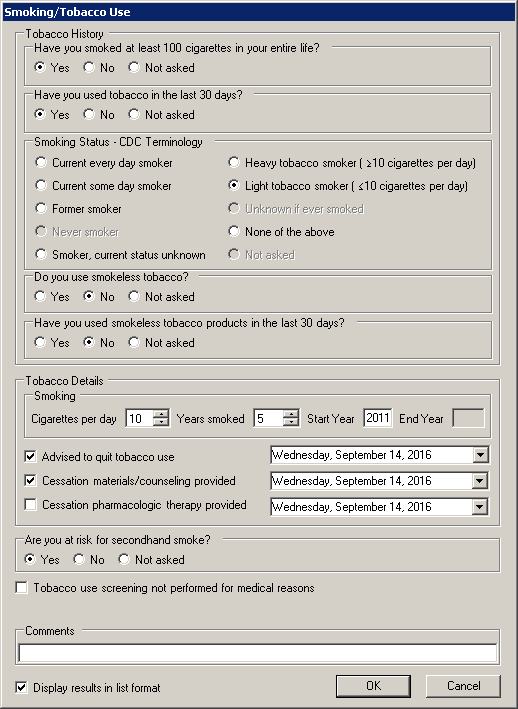Enable Cessation pharmacologic therapy provided checkbox

tap(30, 504)
